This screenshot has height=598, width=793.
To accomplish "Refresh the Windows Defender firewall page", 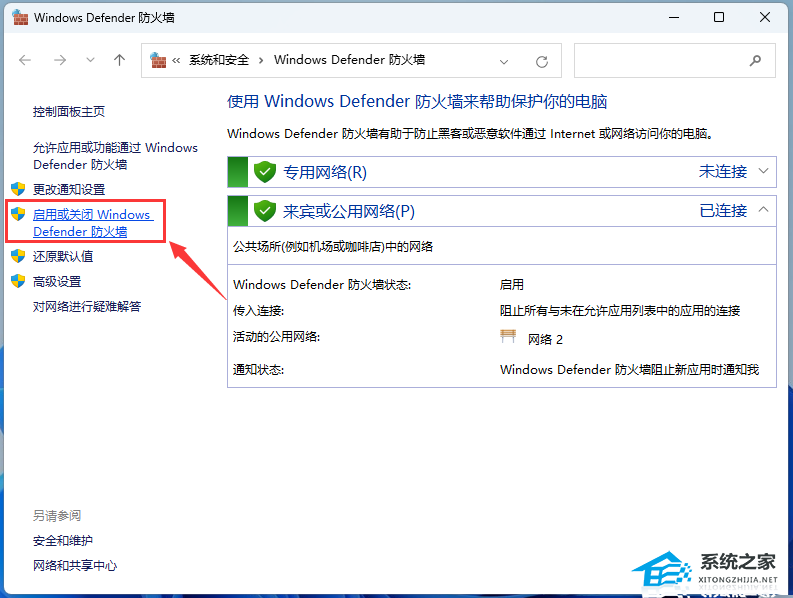I will [x=542, y=62].
